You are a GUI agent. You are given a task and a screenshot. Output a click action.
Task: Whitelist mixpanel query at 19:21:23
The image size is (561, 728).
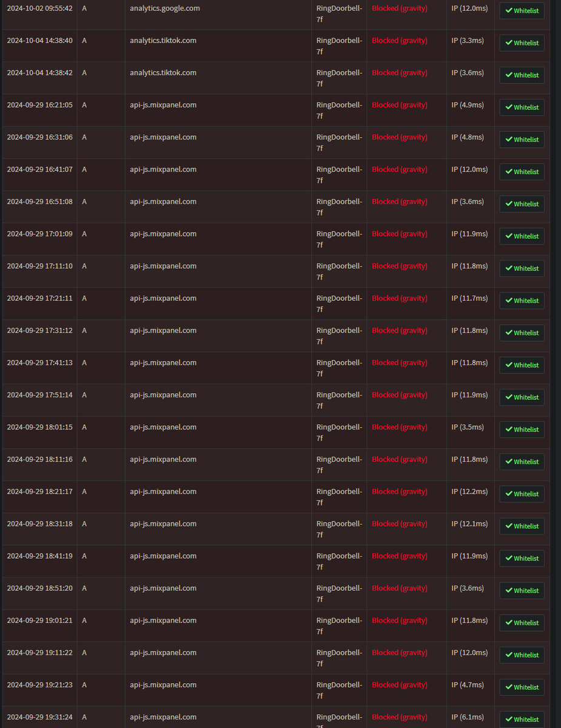[522, 687]
